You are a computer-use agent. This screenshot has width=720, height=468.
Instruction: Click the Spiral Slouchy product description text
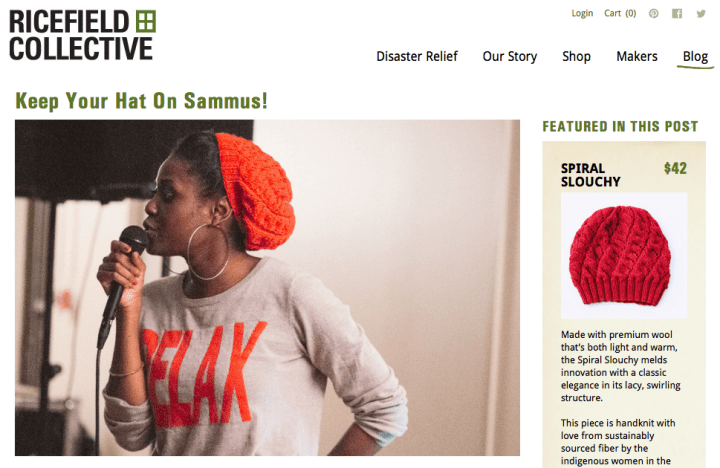tap(620, 366)
